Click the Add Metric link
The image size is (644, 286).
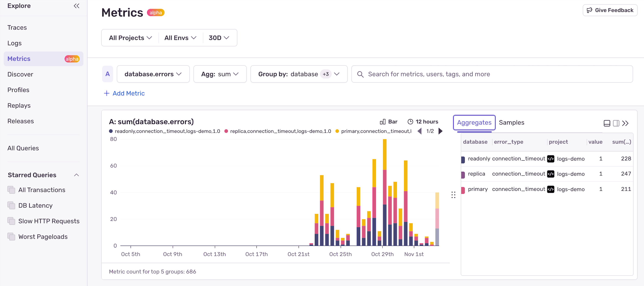click(x=124, y=93)
